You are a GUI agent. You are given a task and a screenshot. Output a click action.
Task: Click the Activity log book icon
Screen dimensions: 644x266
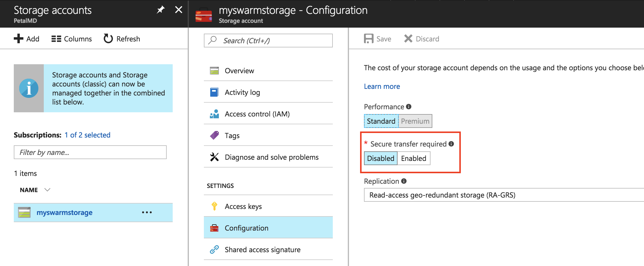(214, 92)
